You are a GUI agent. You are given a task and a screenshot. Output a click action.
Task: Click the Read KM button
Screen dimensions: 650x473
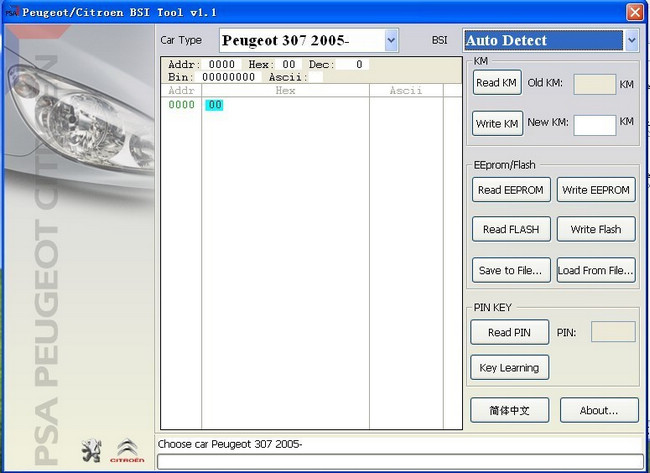click(x=497, y=82)
